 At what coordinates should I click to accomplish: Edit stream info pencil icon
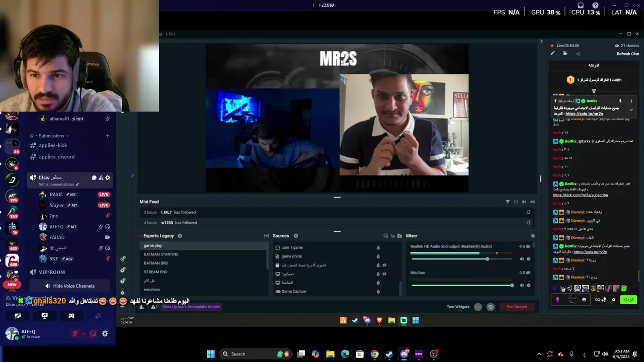coord(552,53)
